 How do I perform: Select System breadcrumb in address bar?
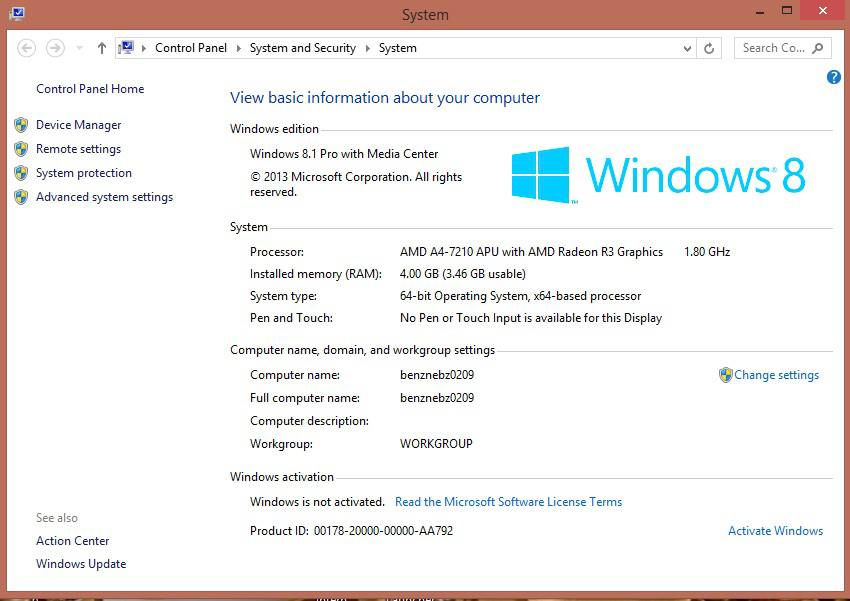[x=397, y=48]
